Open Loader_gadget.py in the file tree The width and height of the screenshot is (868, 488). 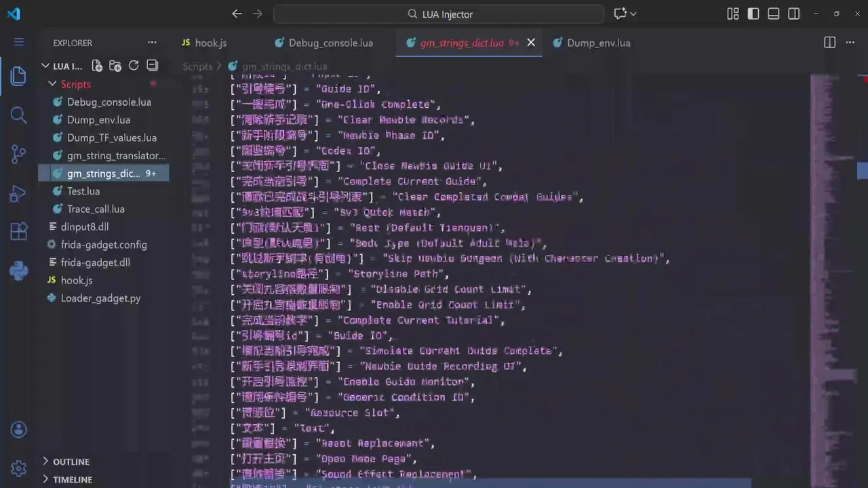point(104,298)
